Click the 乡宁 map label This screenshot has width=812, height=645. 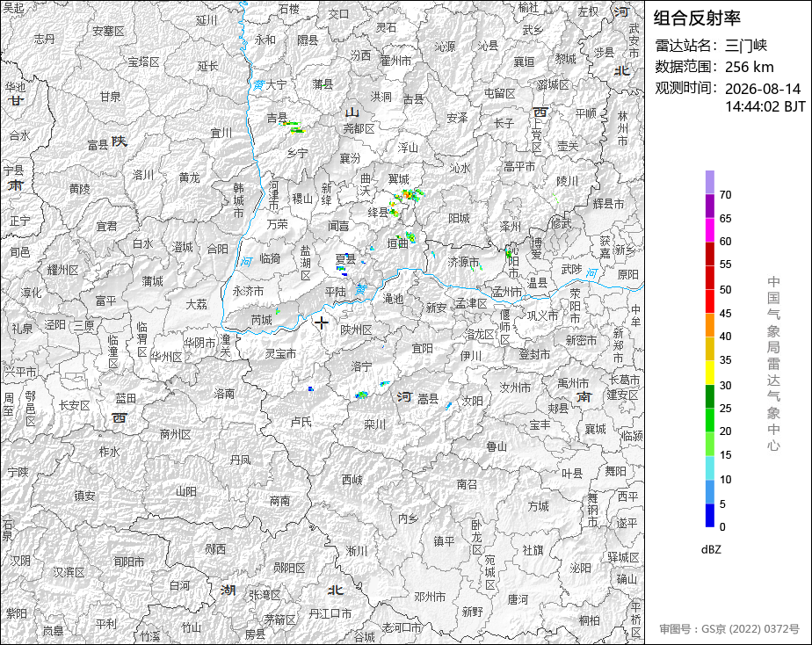point(298,153)
